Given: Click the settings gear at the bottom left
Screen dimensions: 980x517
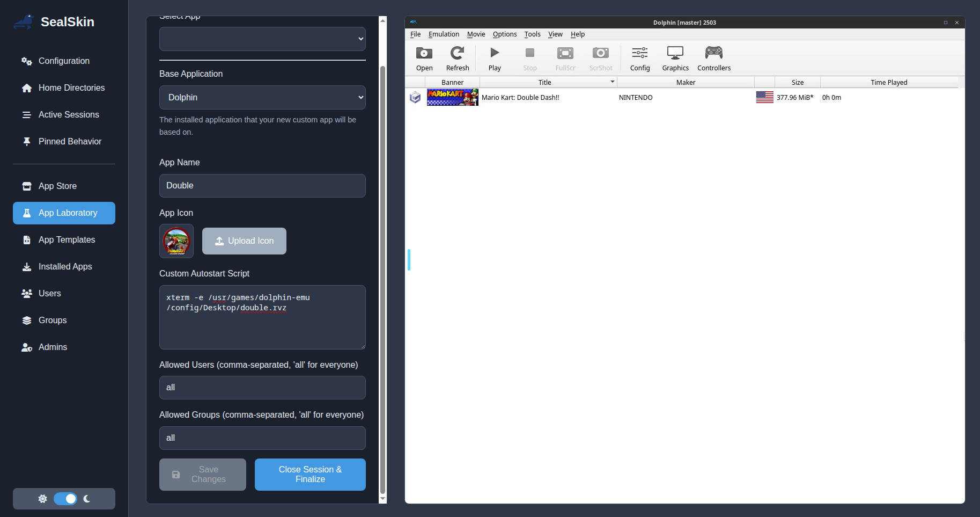Looking at the screenshot, I should pos(42,499).
